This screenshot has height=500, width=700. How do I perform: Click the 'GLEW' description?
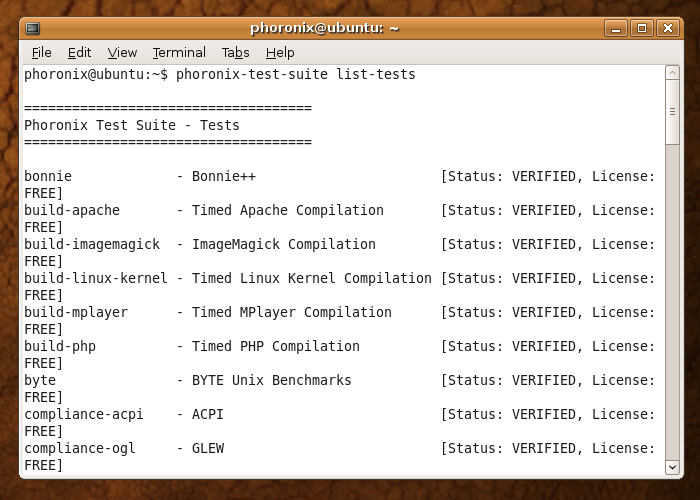(208, 448)
